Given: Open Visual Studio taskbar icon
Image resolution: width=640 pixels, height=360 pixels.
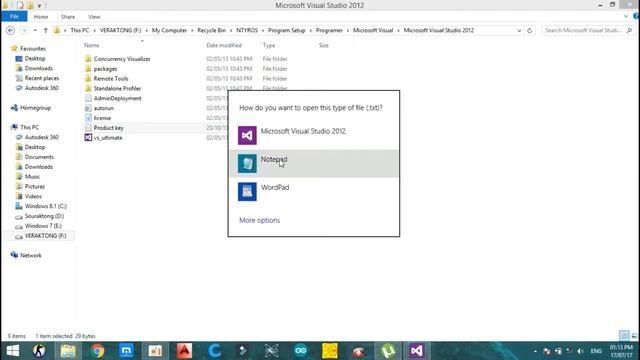Looking at the screenshot, I should (x=417, y=351).
